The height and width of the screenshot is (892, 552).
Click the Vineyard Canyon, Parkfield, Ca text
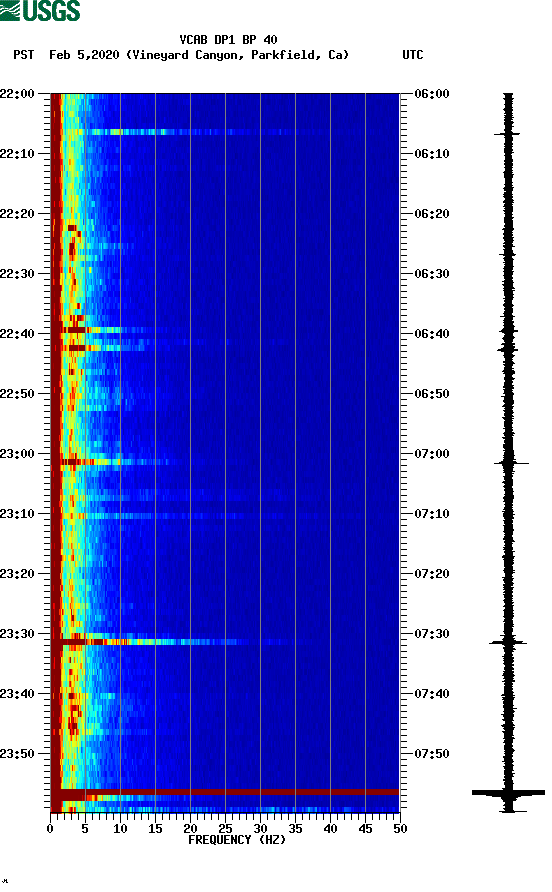(237, 55)
